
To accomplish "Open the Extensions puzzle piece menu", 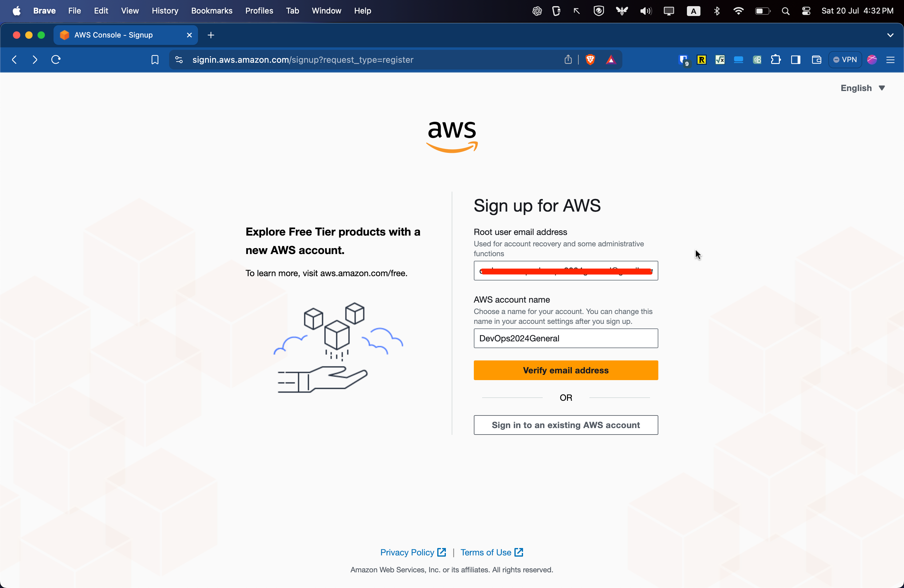I will (x=775, y=60).
